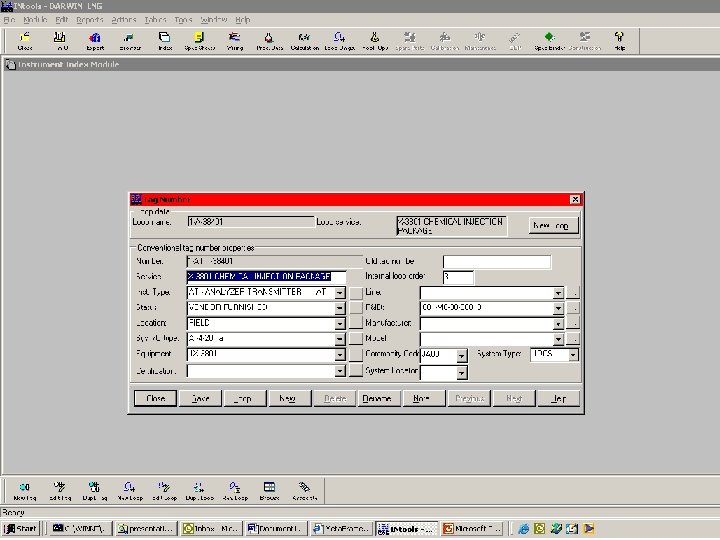Click the Close icon in main toolbar
Viewport: 720px width, 540px height.
tap(25, 41)
